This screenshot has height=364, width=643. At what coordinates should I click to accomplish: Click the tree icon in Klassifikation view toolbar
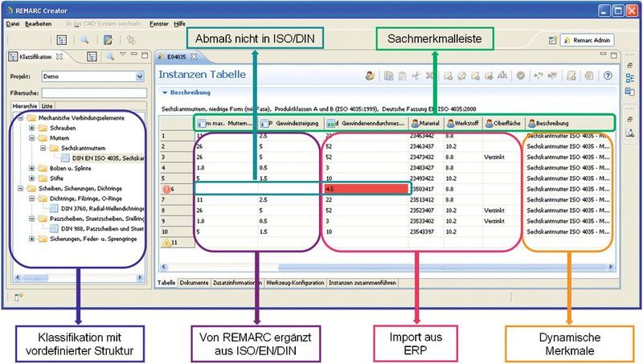point(92,56)
